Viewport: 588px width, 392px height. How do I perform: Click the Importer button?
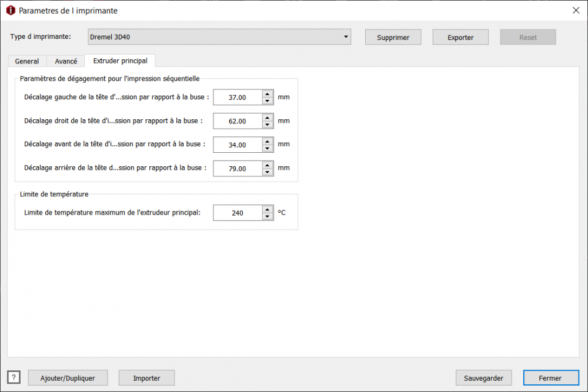[146, 378]
